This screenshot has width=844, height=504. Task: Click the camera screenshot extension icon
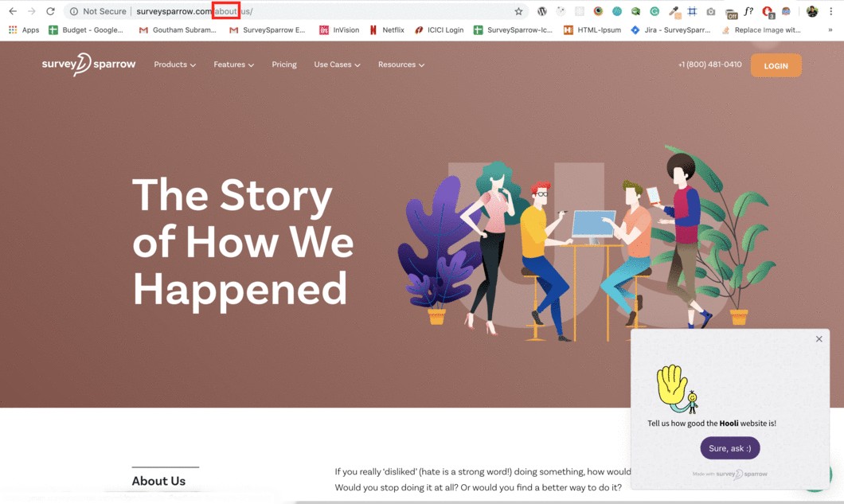tap(711, 11)
